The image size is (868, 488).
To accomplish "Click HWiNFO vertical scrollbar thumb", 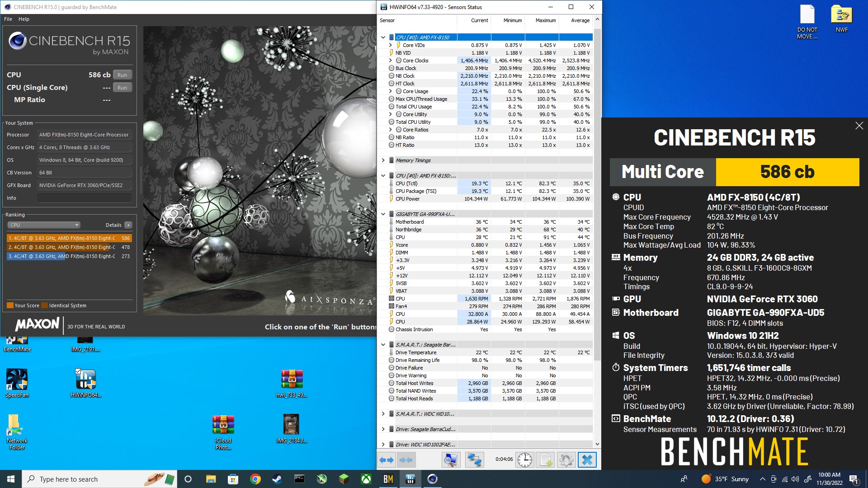I will [597, 194].
